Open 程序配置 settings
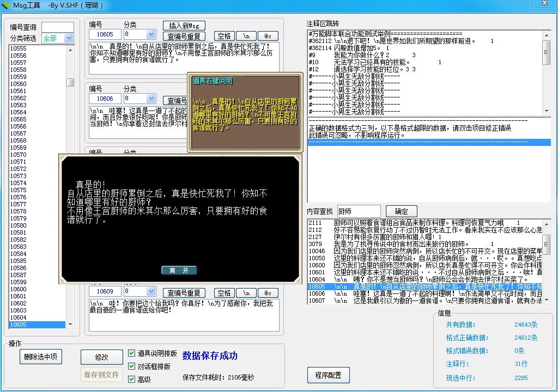Viewport: 558px width, 392px height. [x=329, y=375]
